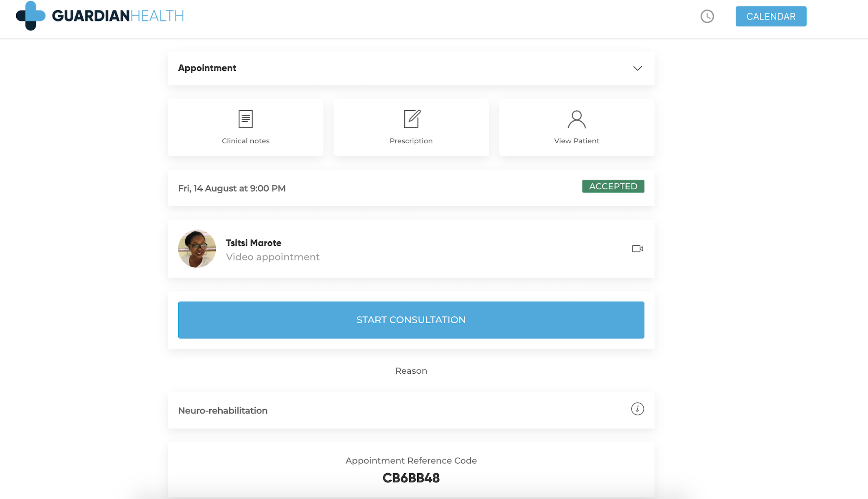868x499 pixels.
Task: Click the Appointment section header
Action: click(207, 68)
